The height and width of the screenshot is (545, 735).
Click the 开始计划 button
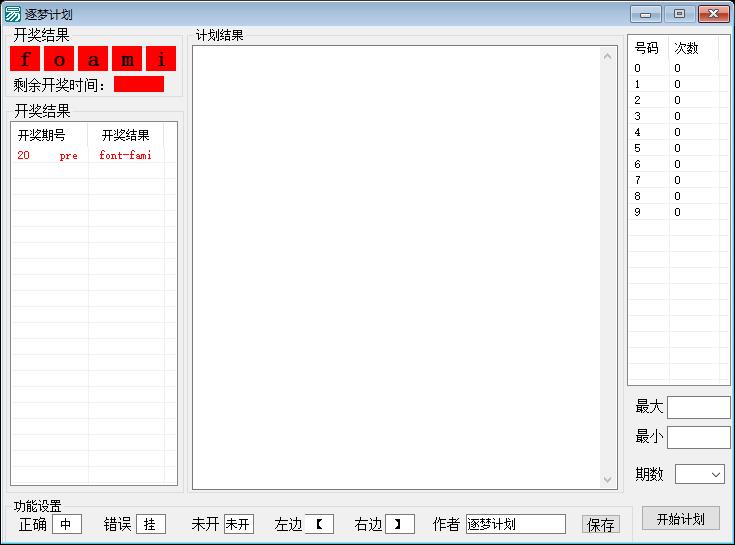(x=681, y=518)
